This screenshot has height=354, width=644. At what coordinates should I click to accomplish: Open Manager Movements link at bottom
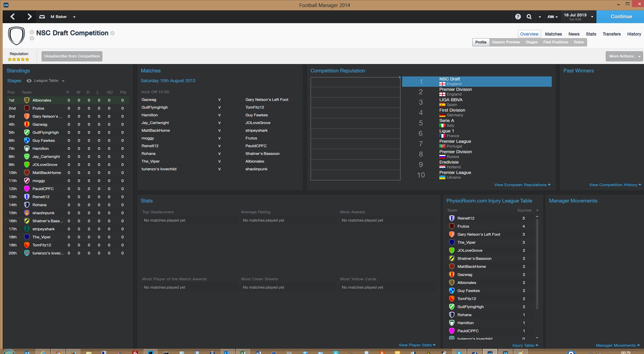pos(618,345)
